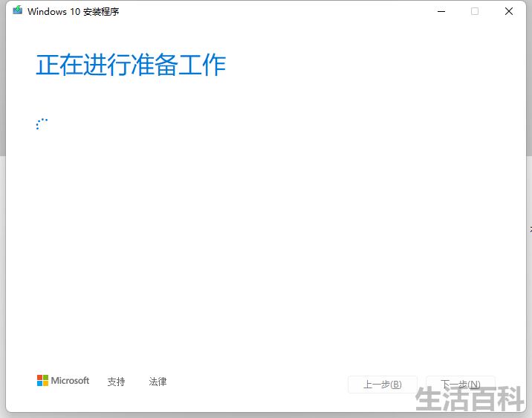The height and width of the screenshot is (418, 532).
Task: Click the Windows 10 安装程序 title text
Action: pos(74,12)
